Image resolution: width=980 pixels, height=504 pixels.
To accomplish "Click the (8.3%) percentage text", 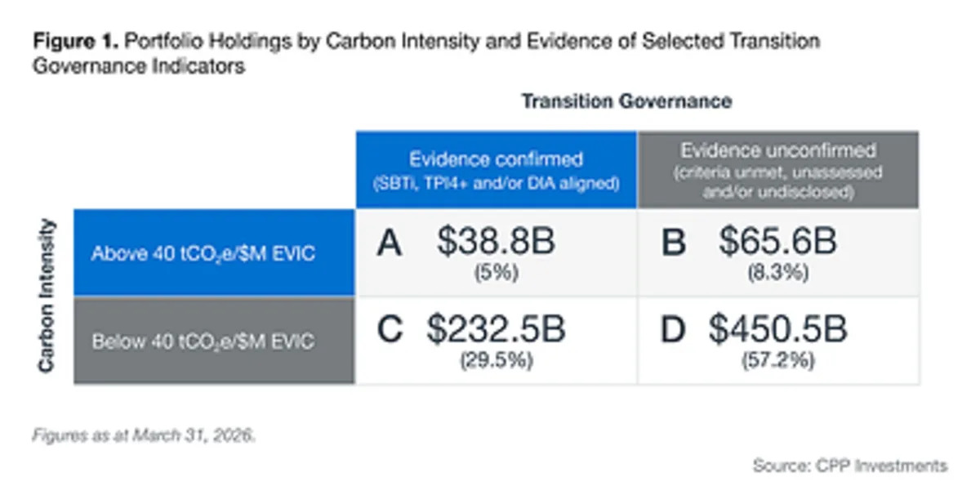I will [x=777, y=274].
